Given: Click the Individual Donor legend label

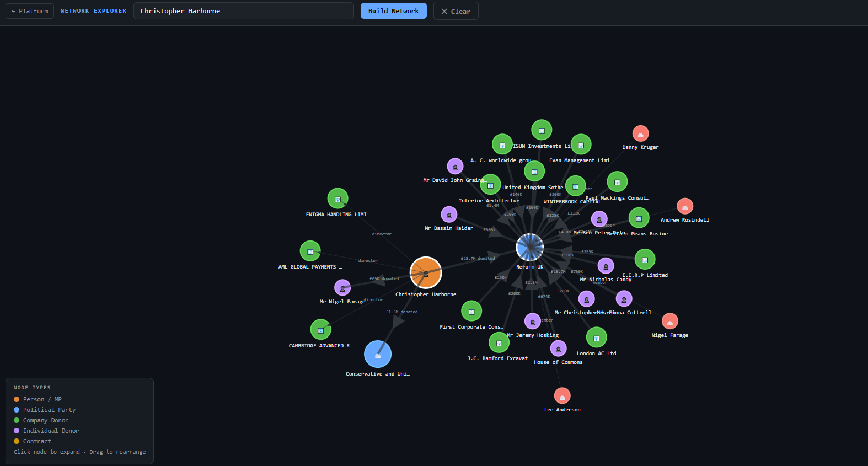Looking at the screenshot, I should pos(51,431).
